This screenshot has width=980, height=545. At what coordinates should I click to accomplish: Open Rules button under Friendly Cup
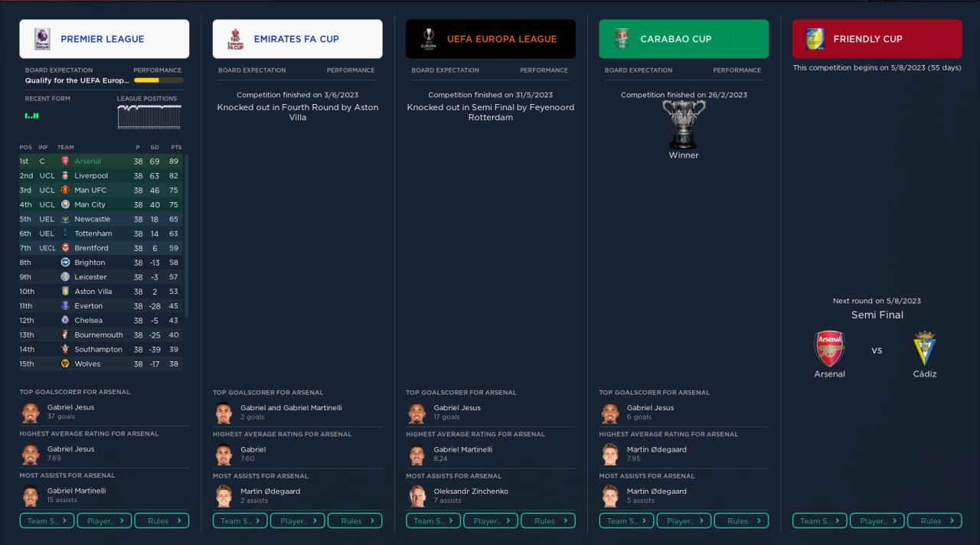pos(935,521)
